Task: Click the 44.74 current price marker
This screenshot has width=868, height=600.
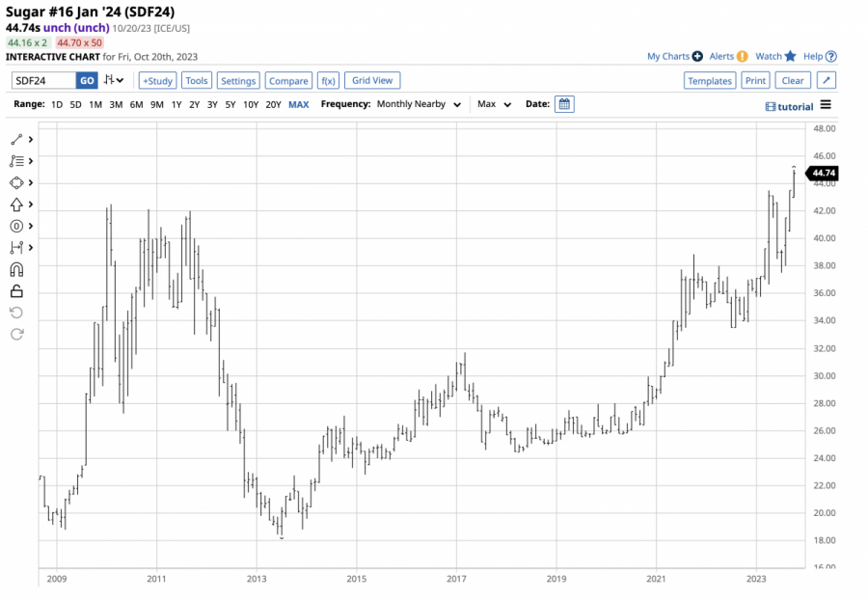Action: (x=822, y=173)
